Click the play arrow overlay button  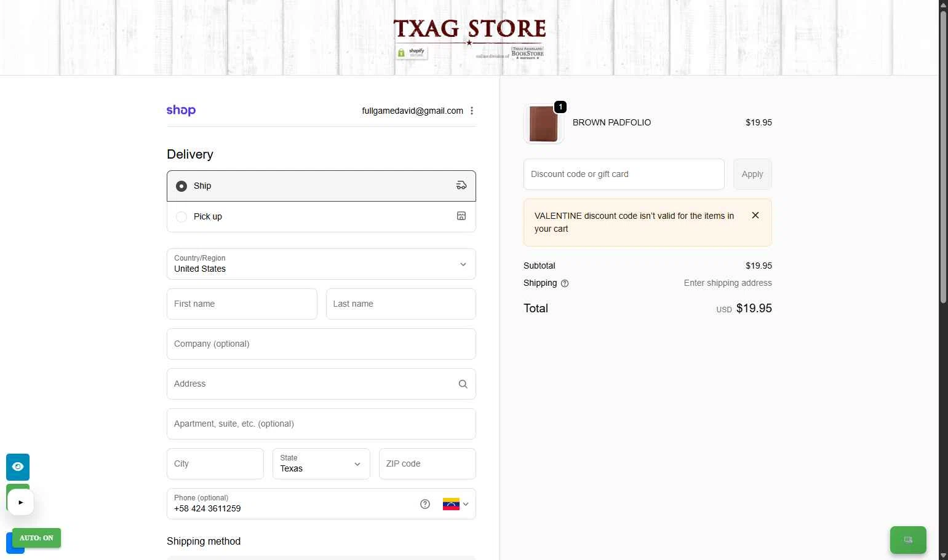[x=21, y=502]
